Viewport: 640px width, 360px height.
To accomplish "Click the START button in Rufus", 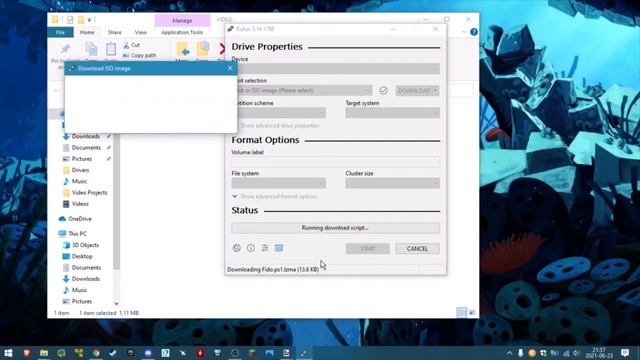I will 368,249.
